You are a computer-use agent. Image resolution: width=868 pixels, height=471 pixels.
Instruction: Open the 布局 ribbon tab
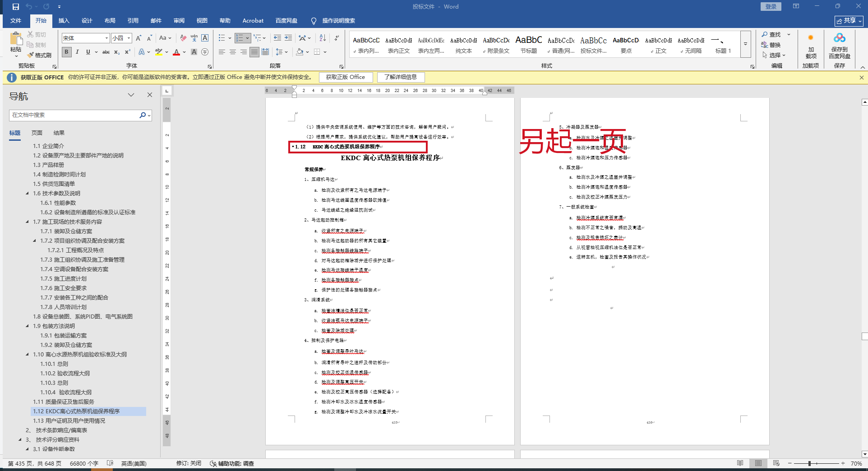pyautogui.click(x=110, y=21)
